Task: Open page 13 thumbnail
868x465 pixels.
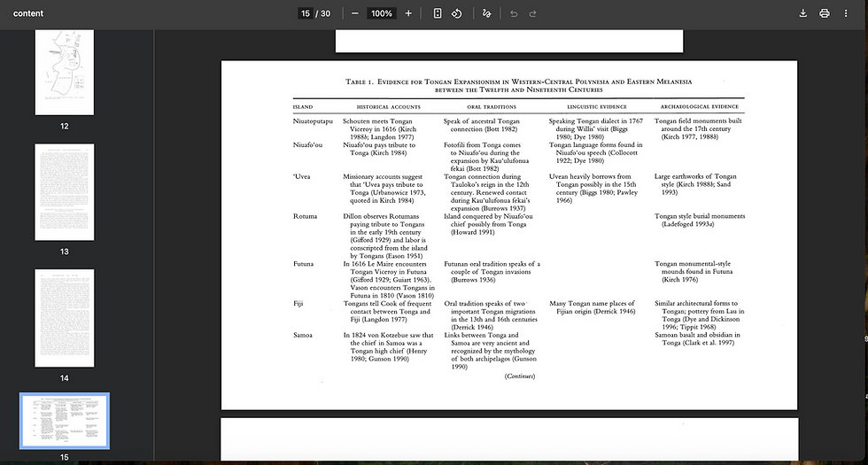Action: pyautogui.click(x=65, y=192)
